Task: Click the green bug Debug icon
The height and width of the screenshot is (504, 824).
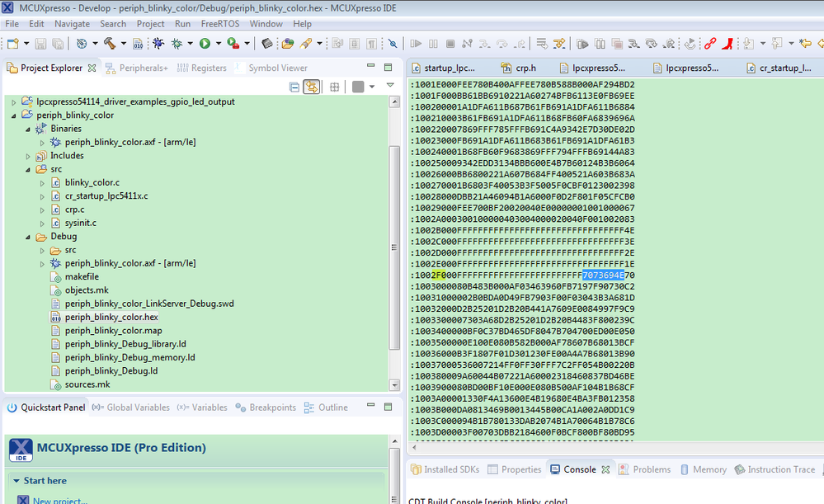Action: click(x=177, y=44)
